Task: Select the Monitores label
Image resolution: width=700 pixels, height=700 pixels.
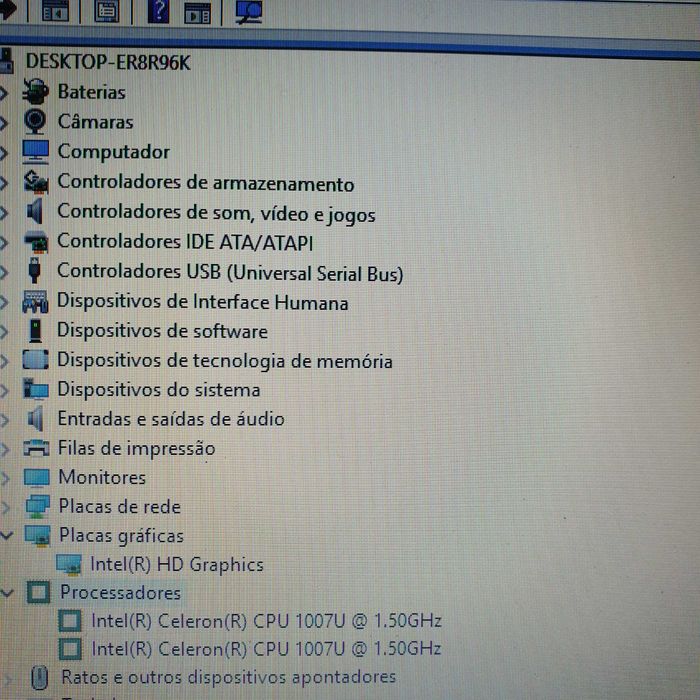Action: click(102, 477)
